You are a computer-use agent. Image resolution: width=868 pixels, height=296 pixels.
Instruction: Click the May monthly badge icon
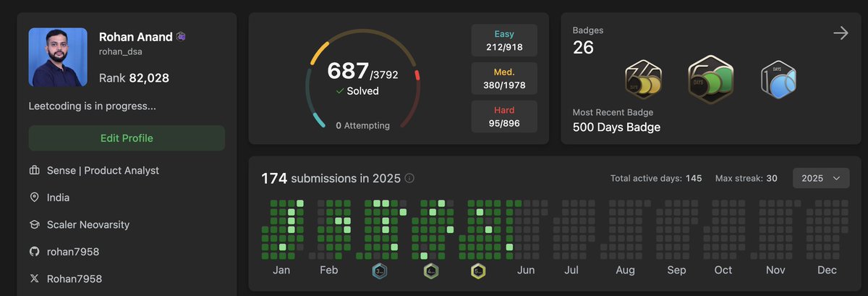(x=477, y=271)
